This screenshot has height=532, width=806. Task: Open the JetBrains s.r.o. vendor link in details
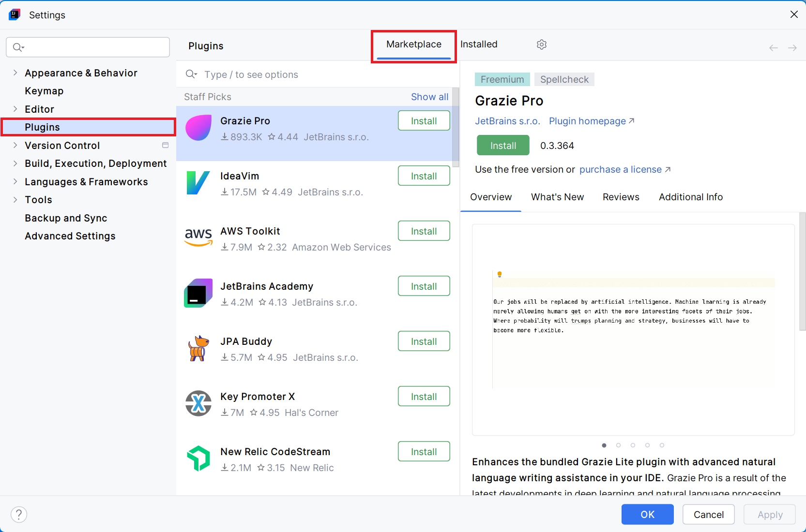[507, 121]
